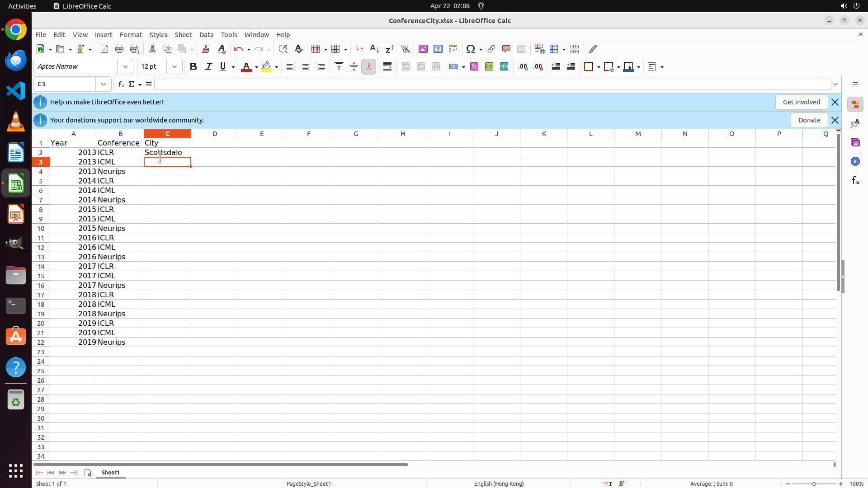
Task: Open the sidebar Navigator panel icon
Action: pyautogui.click(x=855, y=161)
